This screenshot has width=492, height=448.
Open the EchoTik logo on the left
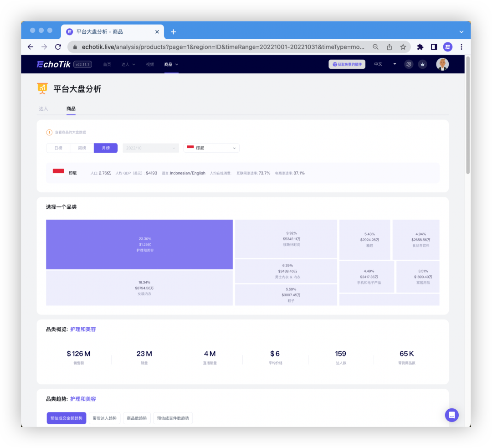point(53,64)
